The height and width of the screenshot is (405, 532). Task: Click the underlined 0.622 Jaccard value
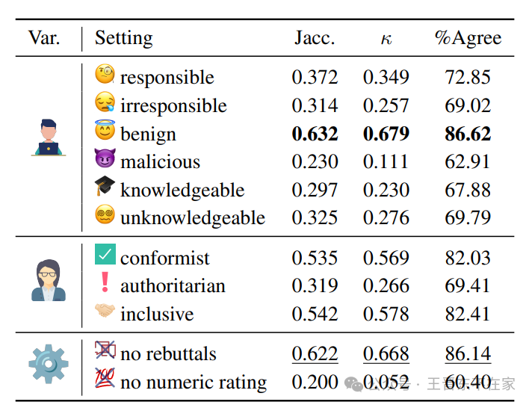[x=315, y=353]
